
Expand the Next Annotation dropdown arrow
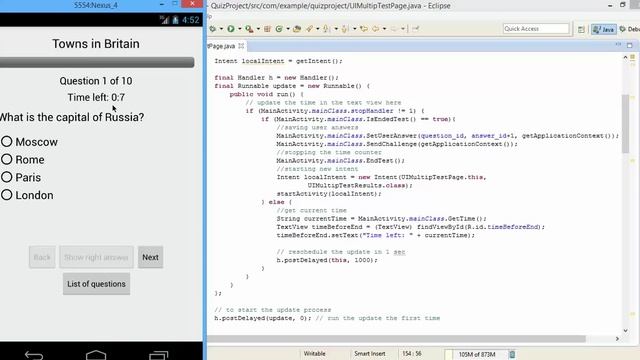(x=336, y=29)
